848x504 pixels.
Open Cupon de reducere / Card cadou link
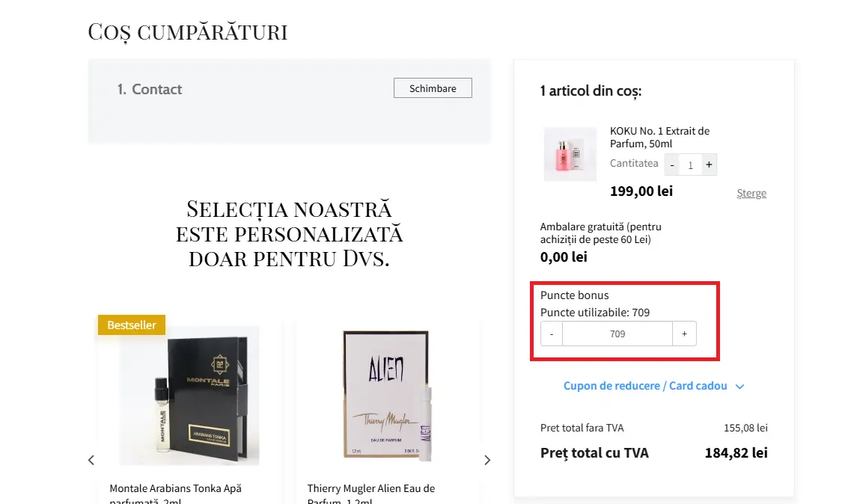point(645,386)
